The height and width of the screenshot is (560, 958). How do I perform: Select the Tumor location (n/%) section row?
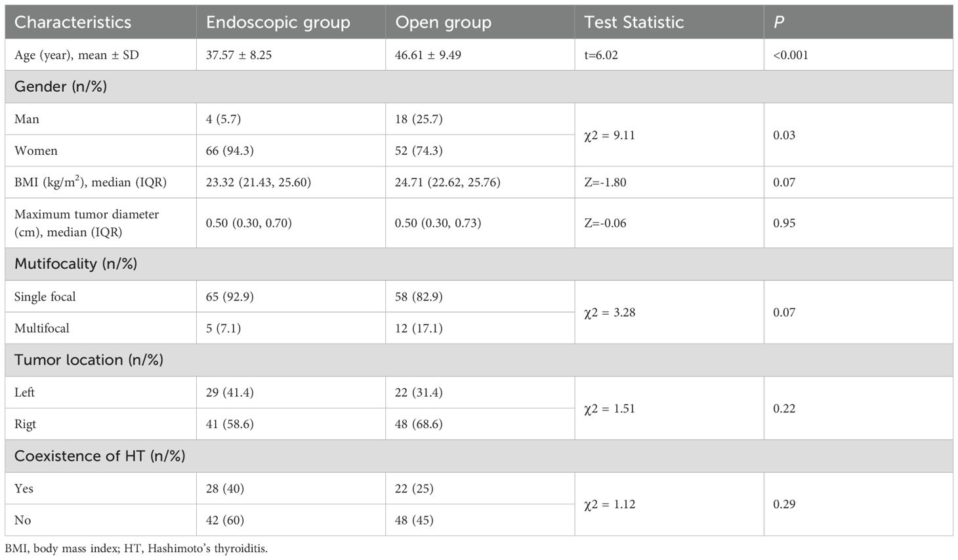pos(479,360)
